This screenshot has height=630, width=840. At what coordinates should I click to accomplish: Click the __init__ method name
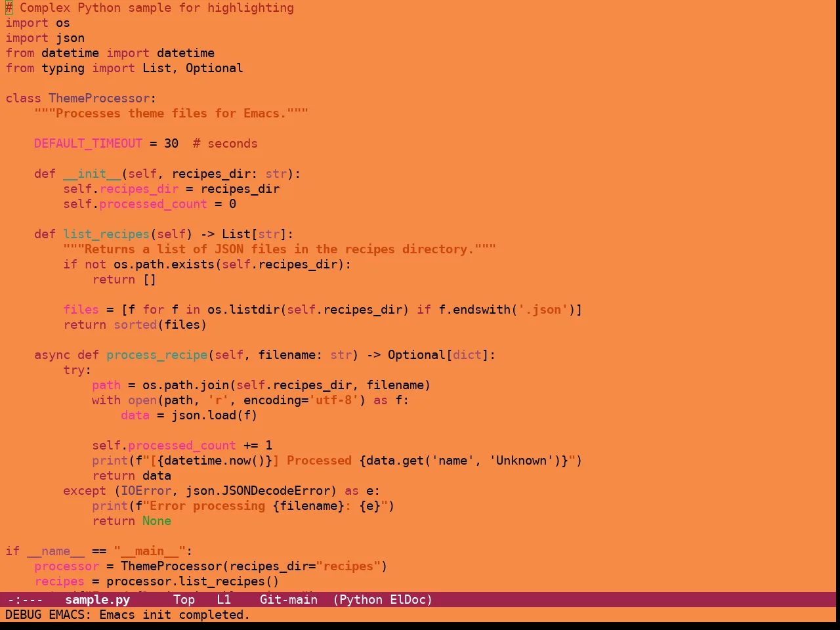[x=92, y=174]
